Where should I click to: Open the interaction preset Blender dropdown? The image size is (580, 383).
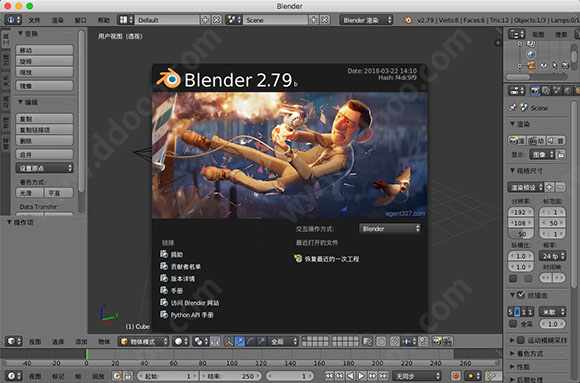coord(390,229)
